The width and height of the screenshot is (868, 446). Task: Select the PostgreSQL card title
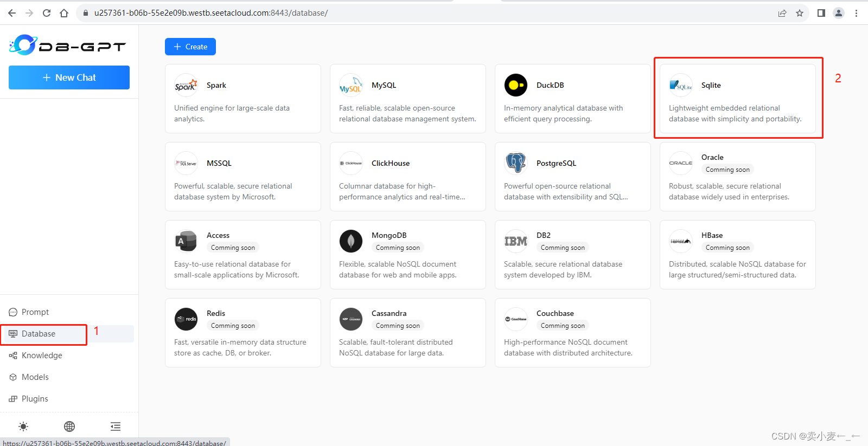(x=556, y=163)
